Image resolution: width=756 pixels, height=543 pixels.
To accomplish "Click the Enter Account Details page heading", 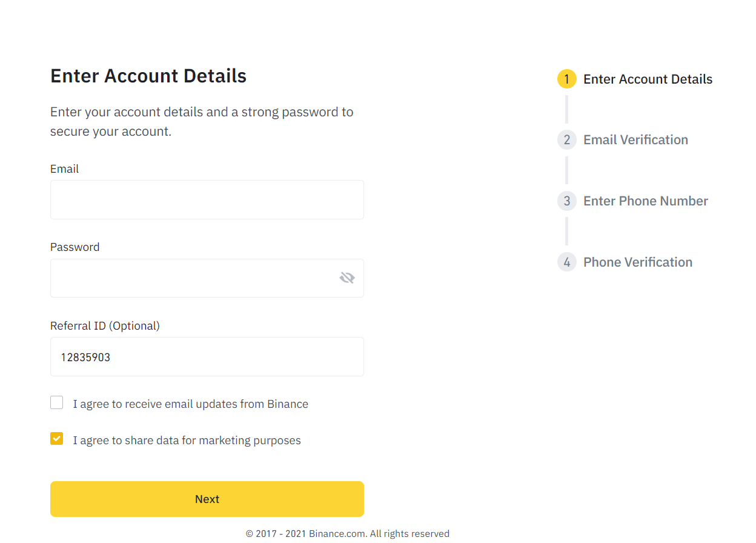I will click(x=148, y=76).
